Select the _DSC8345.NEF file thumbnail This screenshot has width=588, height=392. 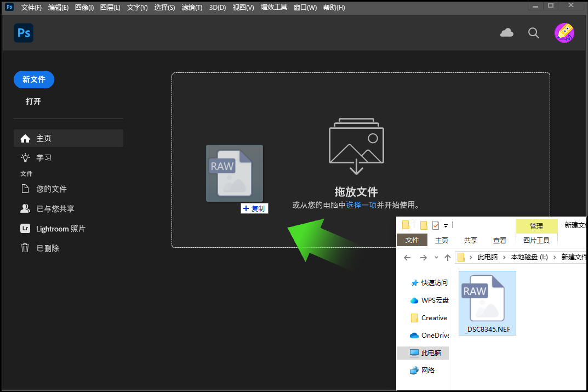pos(487,303)
